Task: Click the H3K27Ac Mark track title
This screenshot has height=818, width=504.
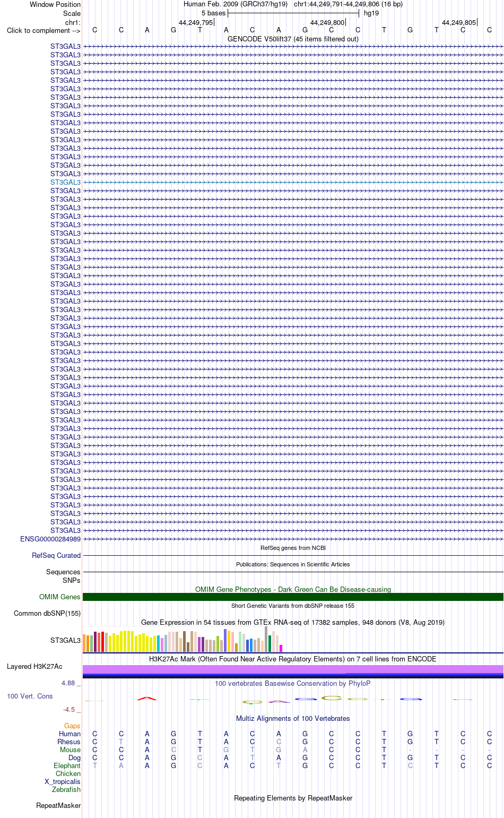Action: coord(293,659)
